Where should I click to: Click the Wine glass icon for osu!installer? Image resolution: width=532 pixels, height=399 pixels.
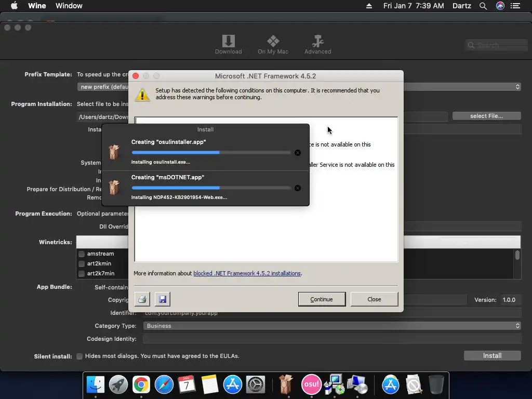coord(114,152)
